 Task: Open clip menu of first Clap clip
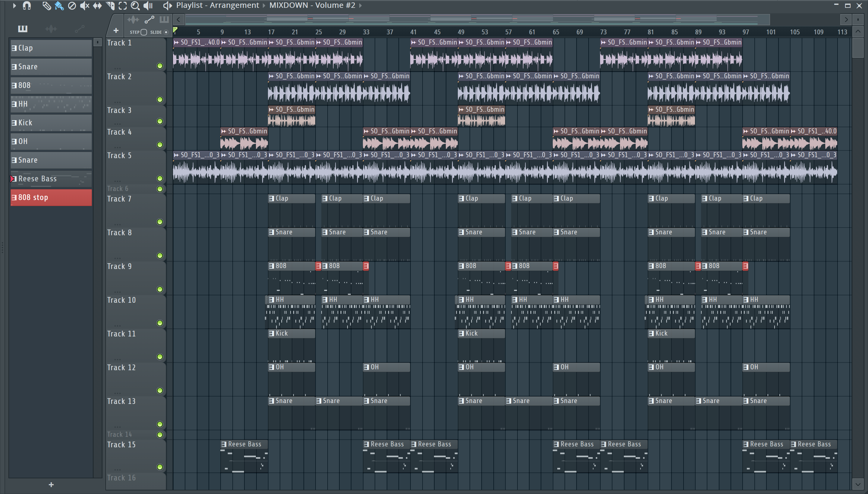[x=271, y=199]
